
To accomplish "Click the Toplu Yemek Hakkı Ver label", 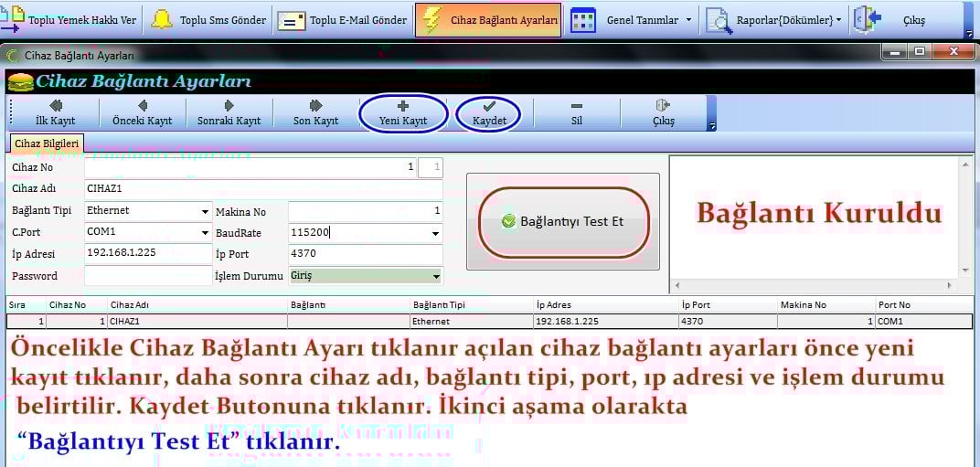I will pos(82,20).
